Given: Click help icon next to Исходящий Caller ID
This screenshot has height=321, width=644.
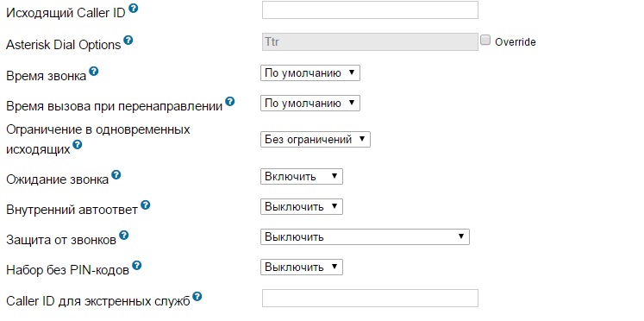Looking at the screenshot, I should tap(133, 9).
